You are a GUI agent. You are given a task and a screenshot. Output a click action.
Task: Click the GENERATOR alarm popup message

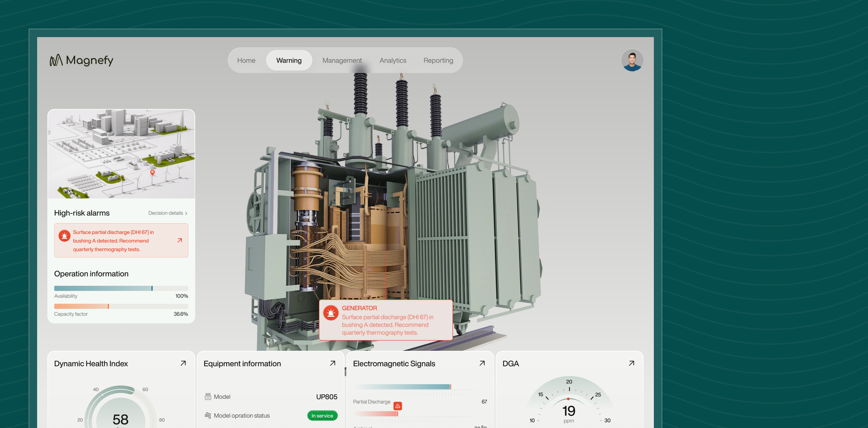(x=388, y=325)
